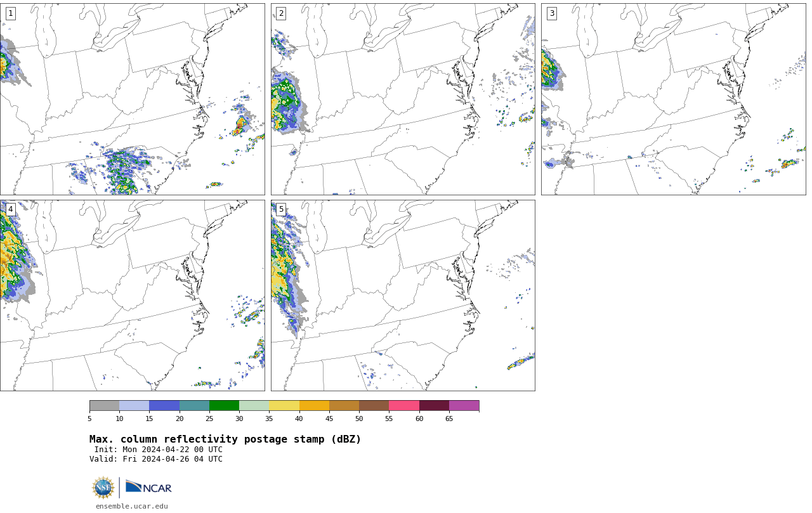Click the colorbar tick label 50
The image size is (812, 513).
pos(359,419)
